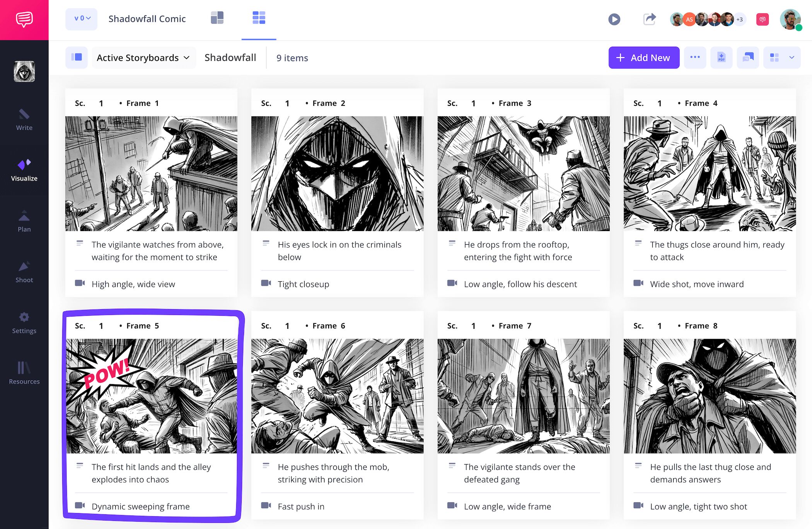Play the storyboard animatic preview
The width and height of the screenshot is (812, 529).
(614, 19)
